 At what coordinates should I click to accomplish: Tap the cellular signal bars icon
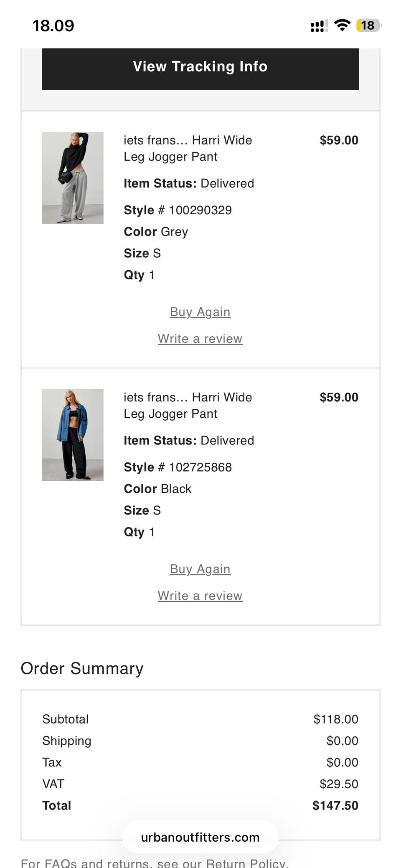[x=319, y=26]
